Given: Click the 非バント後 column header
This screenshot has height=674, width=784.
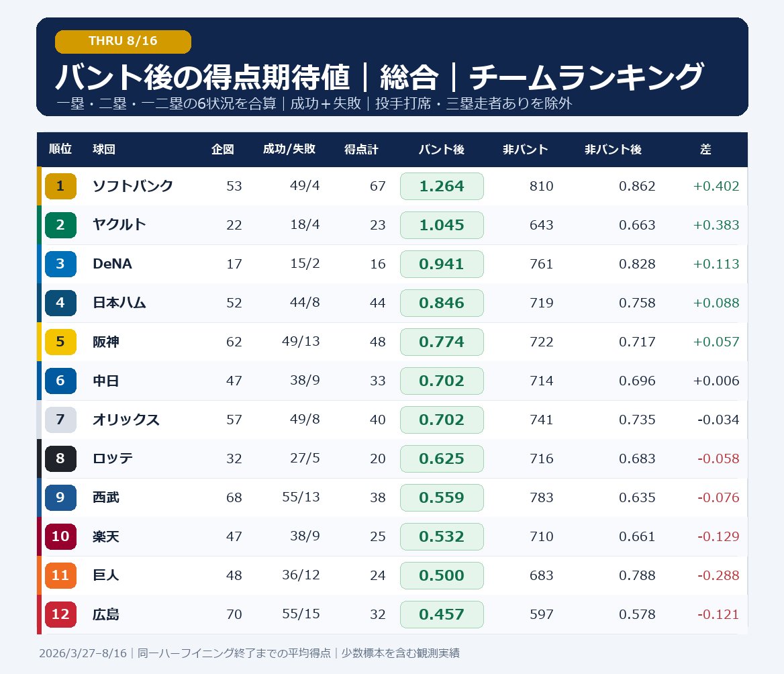Looking at the screenshot, I should 613,149.
